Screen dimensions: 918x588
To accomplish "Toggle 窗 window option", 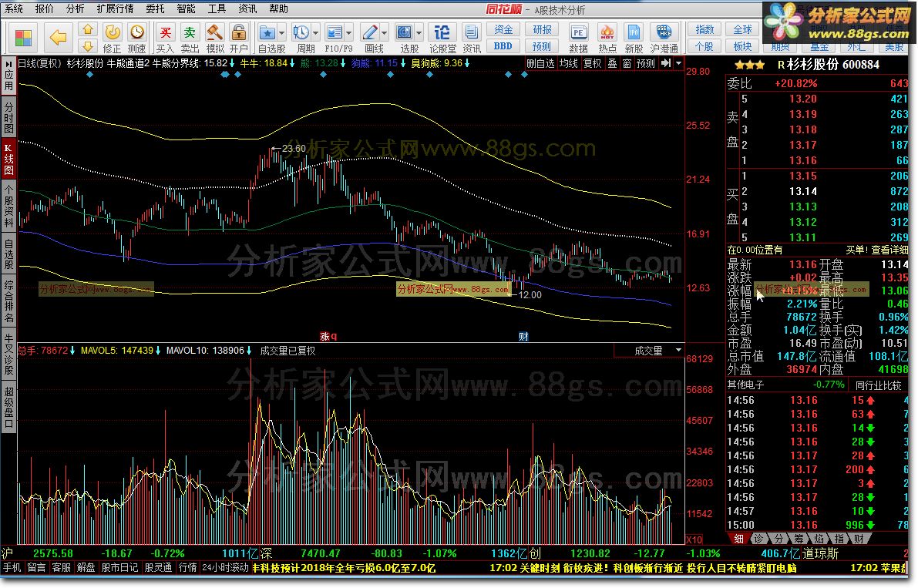I will point(627,63).
